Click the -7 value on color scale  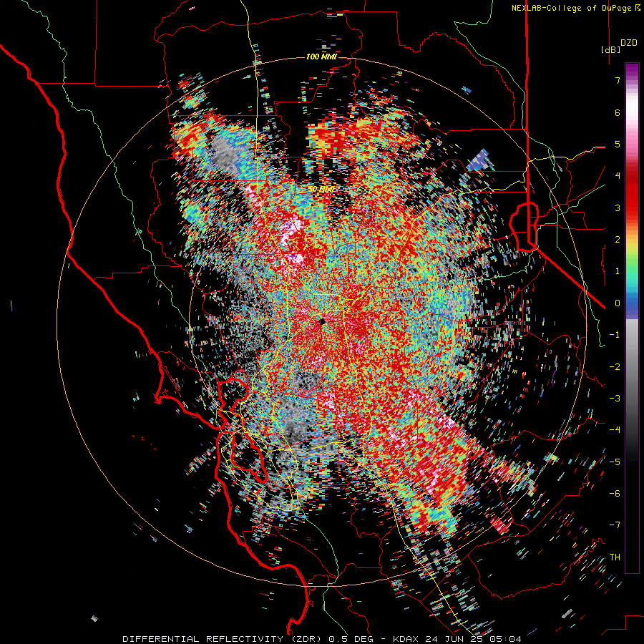coord(615,525)
